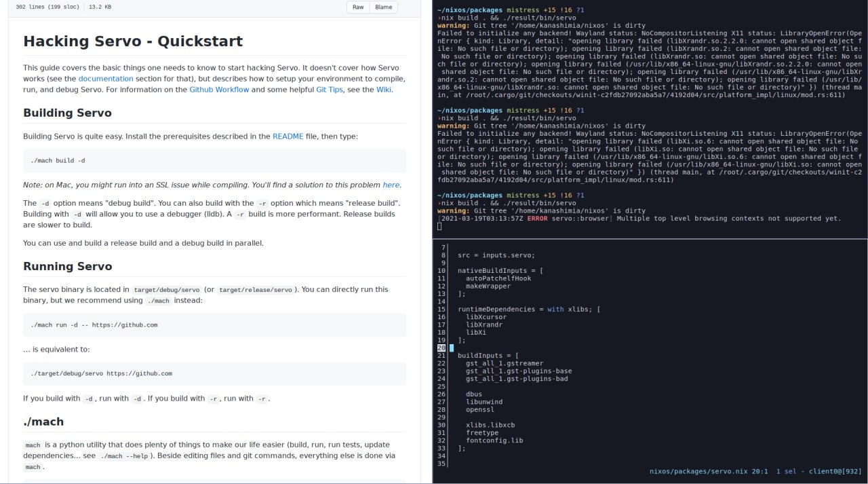Click 'nixos/packages/servo.nix 20:1' in status line

(709, 471)
